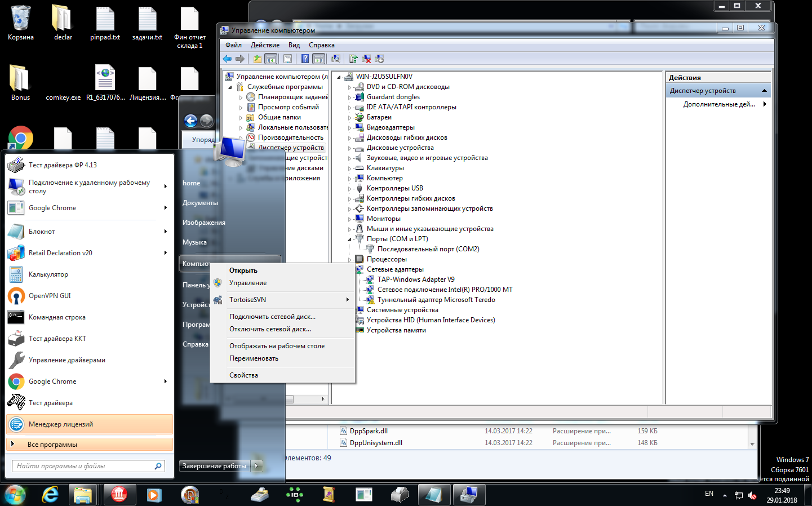Image resolution: width=812 pixels, height=506 pixels.
Task: Open the Properties toolbar icon
Action: 287,59
